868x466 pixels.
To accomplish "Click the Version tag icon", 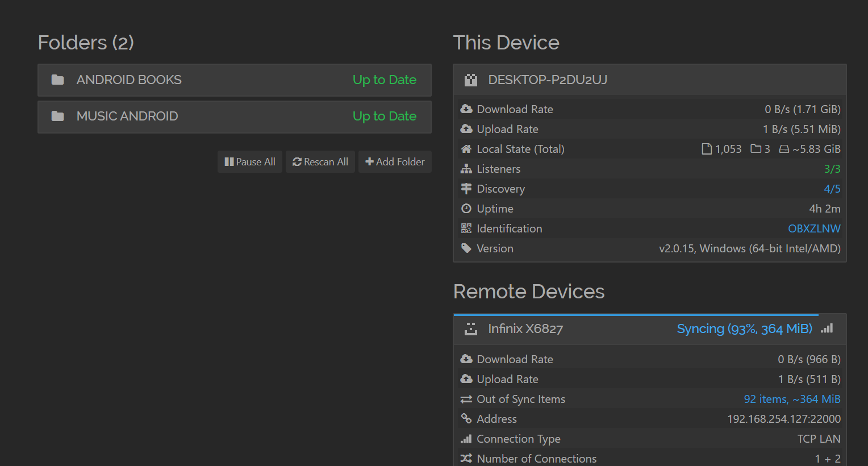I will coord(466,248).
